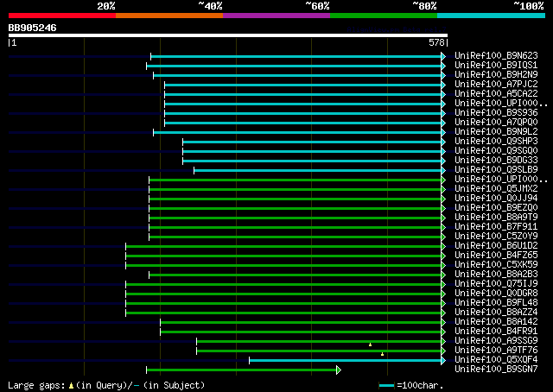The image size is (553, 392).
Task: Click the =100char. scale text
Action: [x=420, y=385]
